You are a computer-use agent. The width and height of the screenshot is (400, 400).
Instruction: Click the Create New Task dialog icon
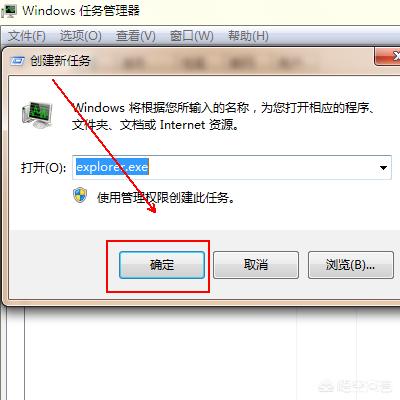(x=17, y=61)
